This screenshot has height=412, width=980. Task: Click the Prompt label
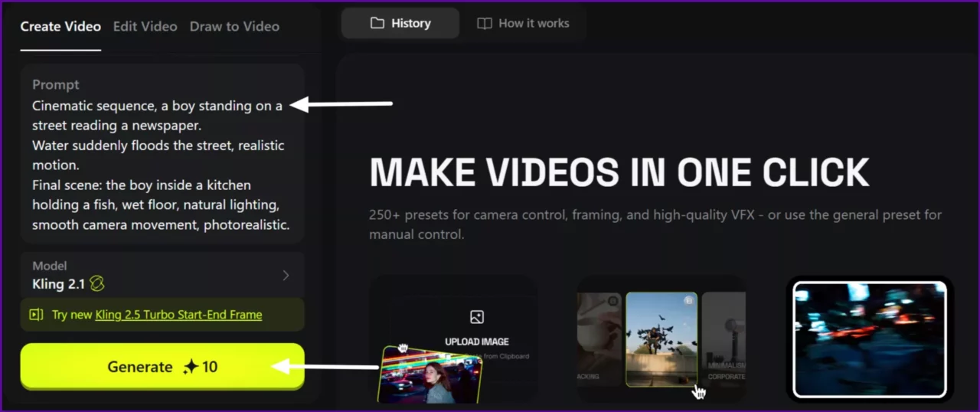click(56, 84)
